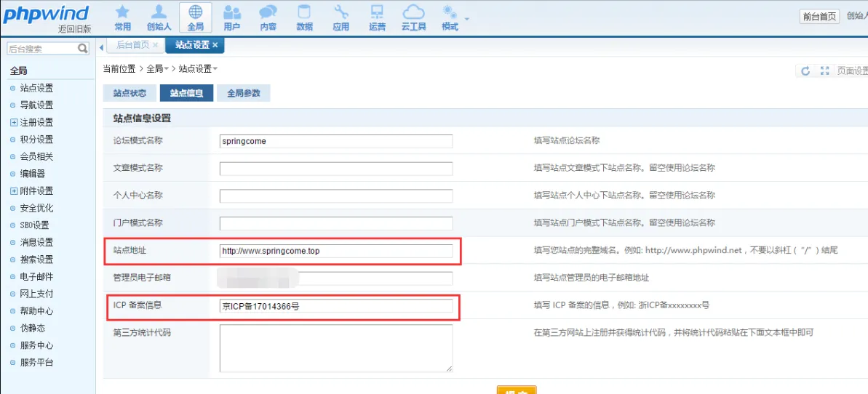This screenshot has width=868, height=394.
Task: Open 服务平台 in the sidebar
Action: pyautogui.click(x=36, y=363)
